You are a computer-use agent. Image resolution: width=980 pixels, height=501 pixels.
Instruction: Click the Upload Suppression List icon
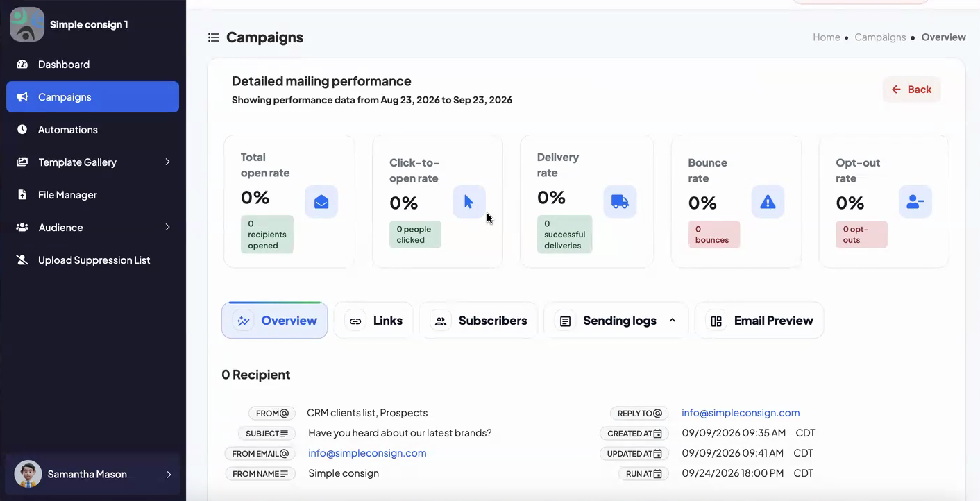(x=22, y=260)
